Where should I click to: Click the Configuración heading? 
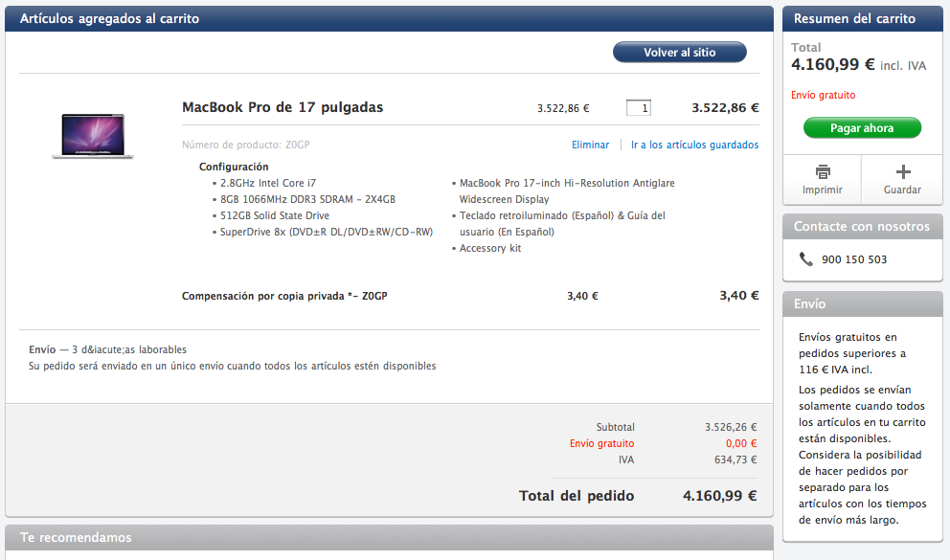pyautogui.click(x=234, y=167)
